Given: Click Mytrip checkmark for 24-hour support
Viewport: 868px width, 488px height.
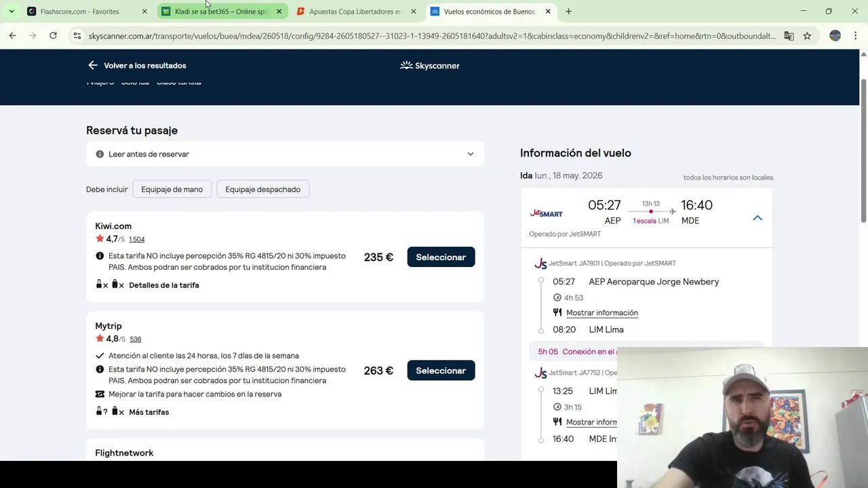Looking at the screenshot, I should (100, 355).
